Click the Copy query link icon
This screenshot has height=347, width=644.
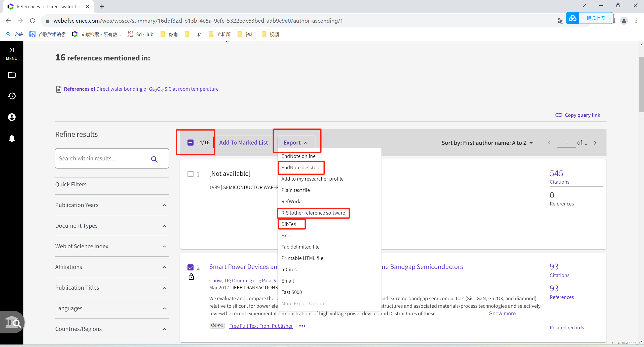point(559,115)
